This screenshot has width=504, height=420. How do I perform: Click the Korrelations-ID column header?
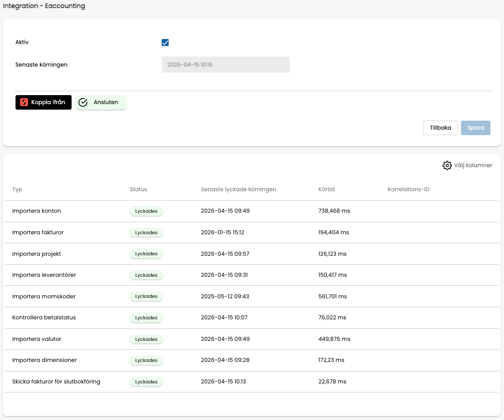click(x=408, y=189)
